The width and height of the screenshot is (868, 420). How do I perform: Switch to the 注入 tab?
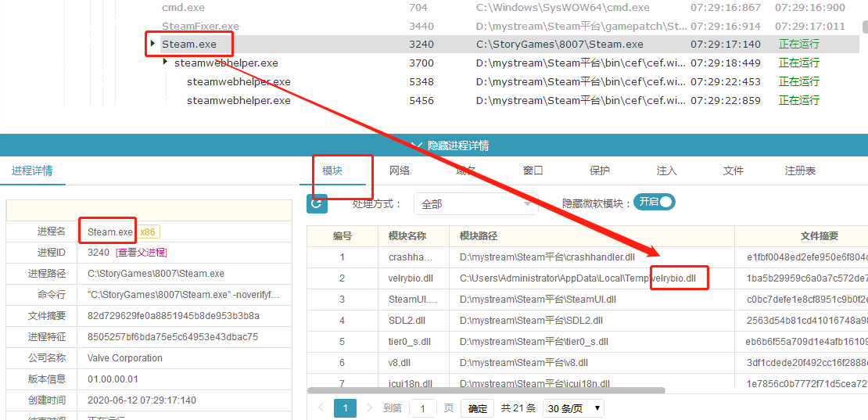coord(667,171)
